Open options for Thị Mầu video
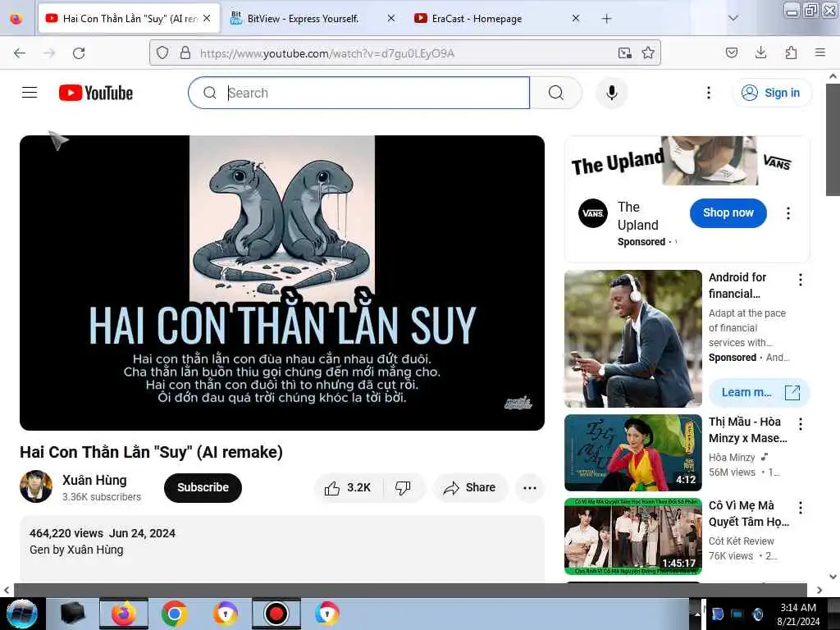Screen dimensions: 840x630 pyautogui.click(x=801, y=424)
